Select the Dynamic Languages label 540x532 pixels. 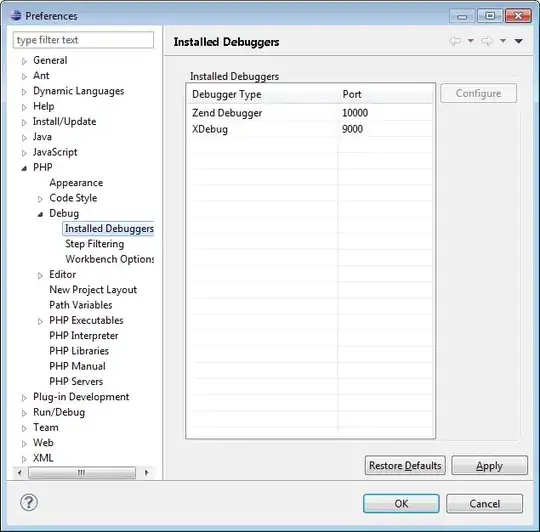click(x=79, y=91)
